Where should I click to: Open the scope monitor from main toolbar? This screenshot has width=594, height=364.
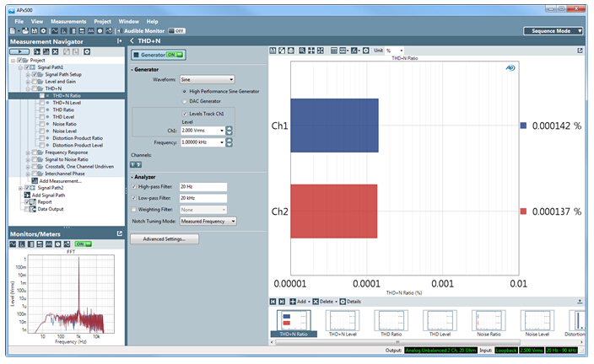[55, 31]
